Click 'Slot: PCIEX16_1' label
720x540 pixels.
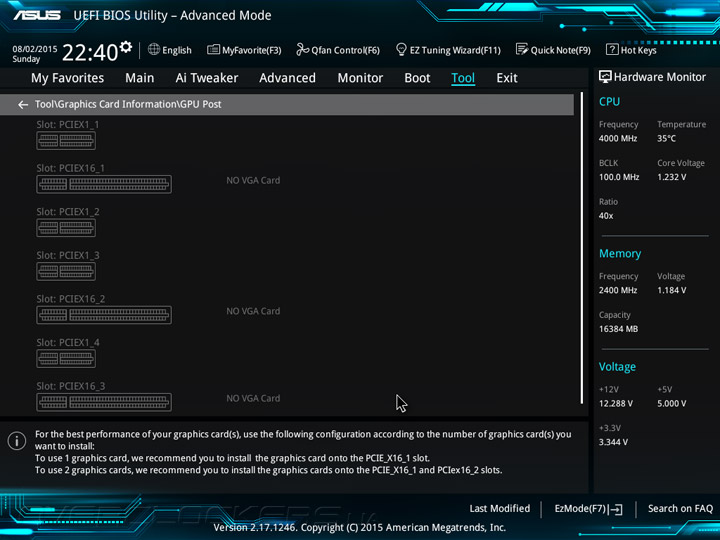point(71,168)
